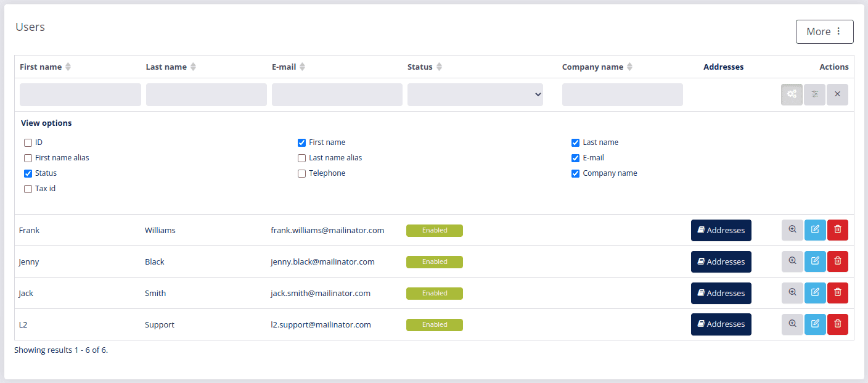The image size is (868, 383).
Task: Edit L2 Support user record
Action: (x=815, y=324)
